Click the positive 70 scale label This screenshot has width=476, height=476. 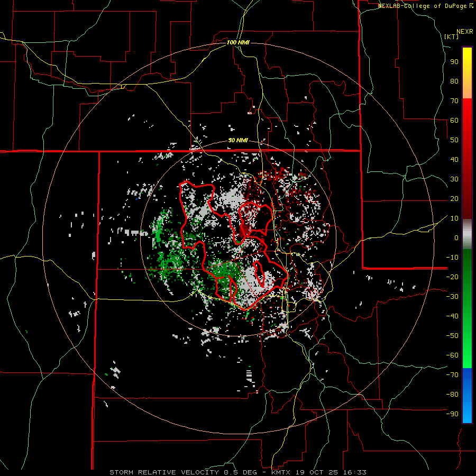coord(454,101)
